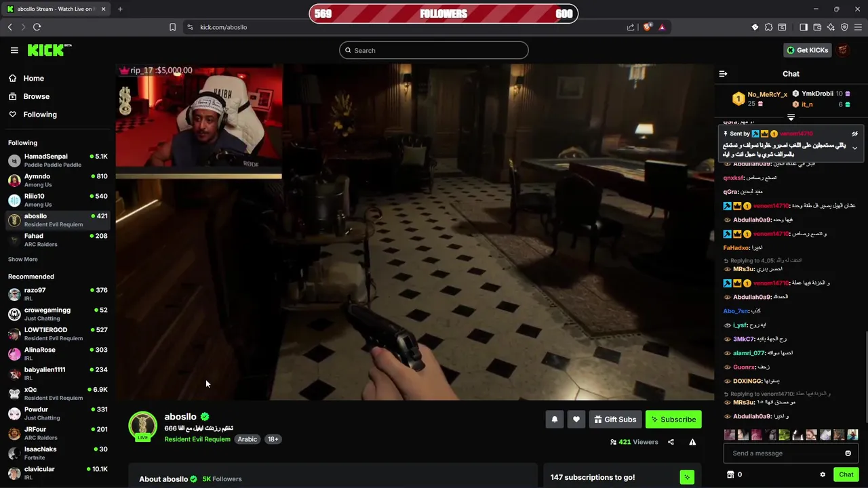Open a new browser tab
Screen dimensions: 868x488
click(120, 9)
